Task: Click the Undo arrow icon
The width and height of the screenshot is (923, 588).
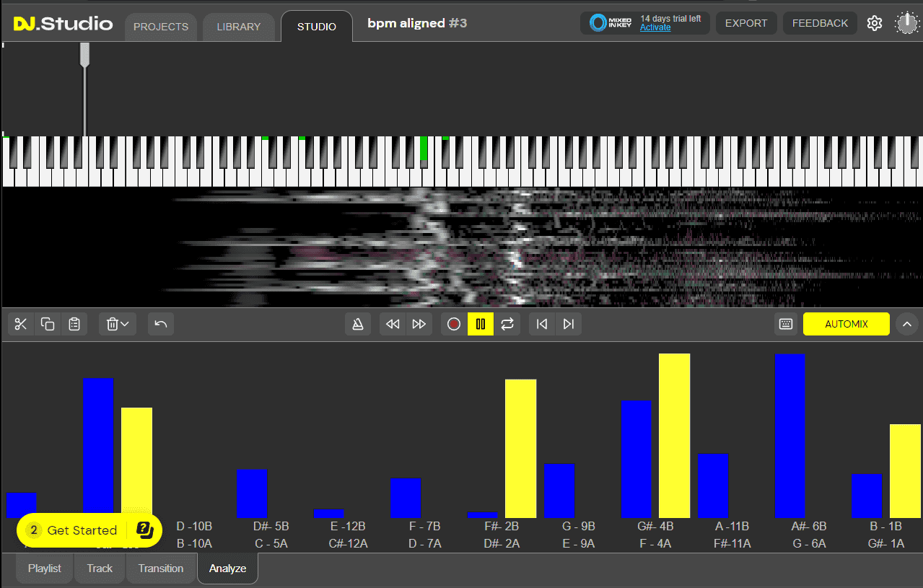Action: click(160, 324)
